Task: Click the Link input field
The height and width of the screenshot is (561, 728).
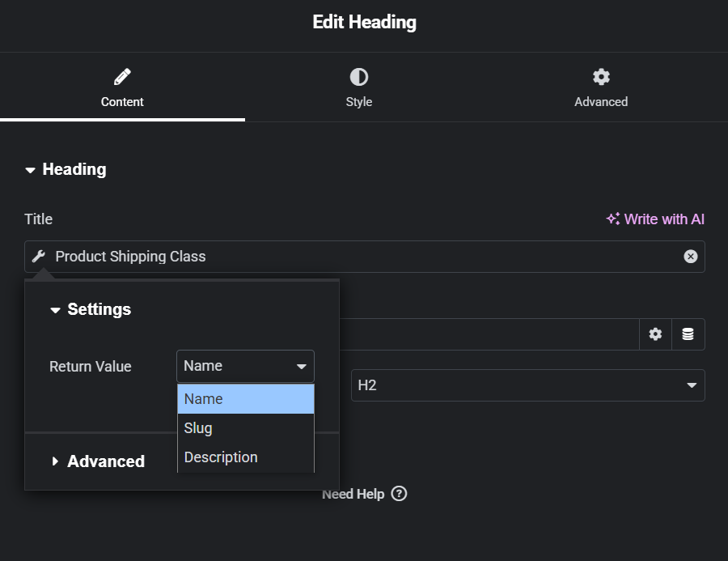Action: pos(489,334)
